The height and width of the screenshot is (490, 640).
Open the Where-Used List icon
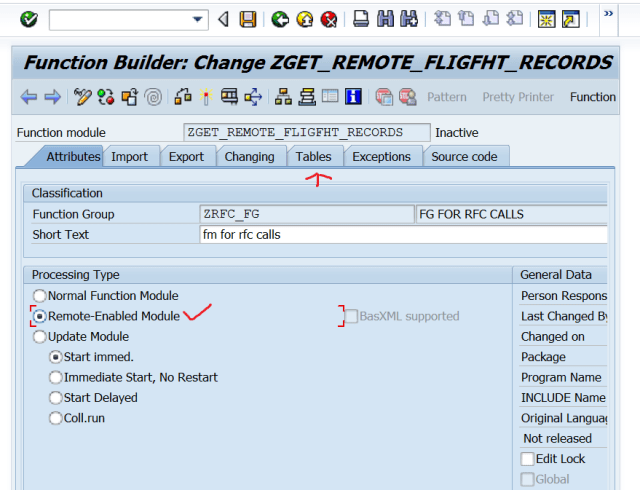point(253,97)
